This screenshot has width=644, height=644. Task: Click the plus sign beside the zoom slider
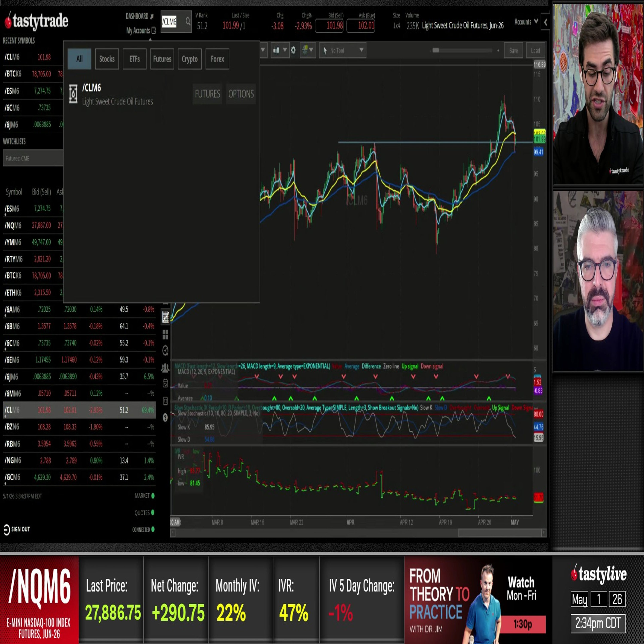(x=498, y=51)
